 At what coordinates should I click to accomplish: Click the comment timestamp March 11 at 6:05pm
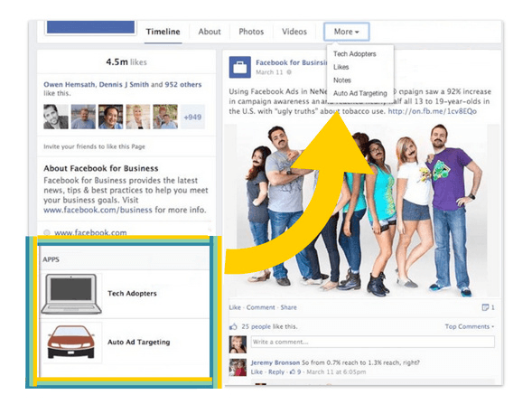pyautogui.click(x=336, y=372)
